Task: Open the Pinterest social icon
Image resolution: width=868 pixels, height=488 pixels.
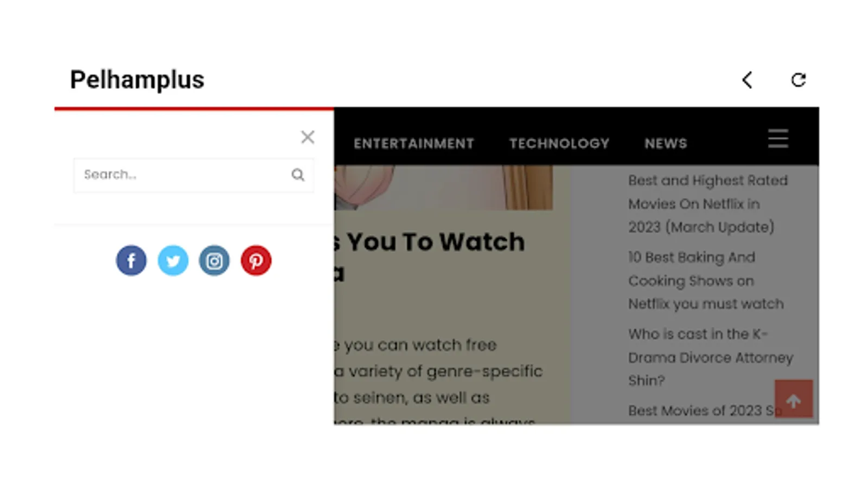Action: point(256,261)
